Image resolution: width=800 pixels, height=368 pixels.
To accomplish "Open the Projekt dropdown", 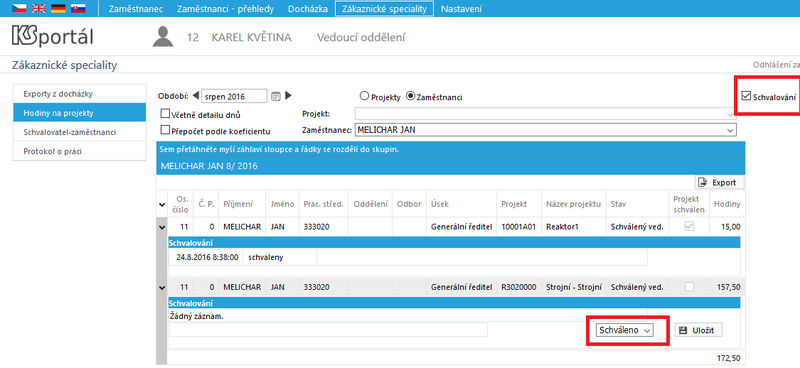I will pyautogui.click(x=546, y=113).
